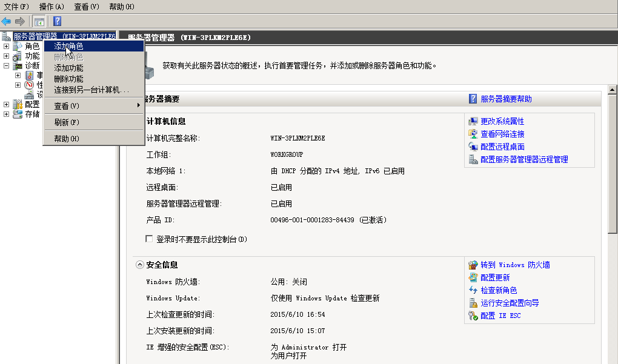Collapse the 安全信息 section chevron
Image resolution: width=618 pixels, height=364 pixels.
click(x=140, y=265)
